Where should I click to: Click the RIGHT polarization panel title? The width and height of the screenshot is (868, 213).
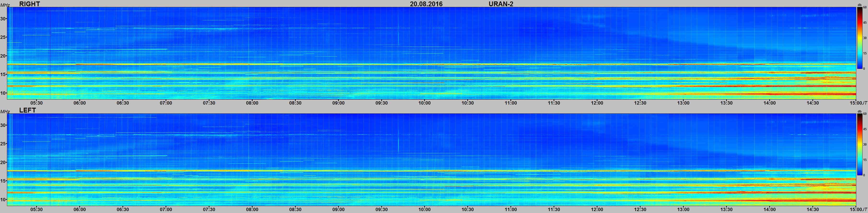click(x=29, y=4)
